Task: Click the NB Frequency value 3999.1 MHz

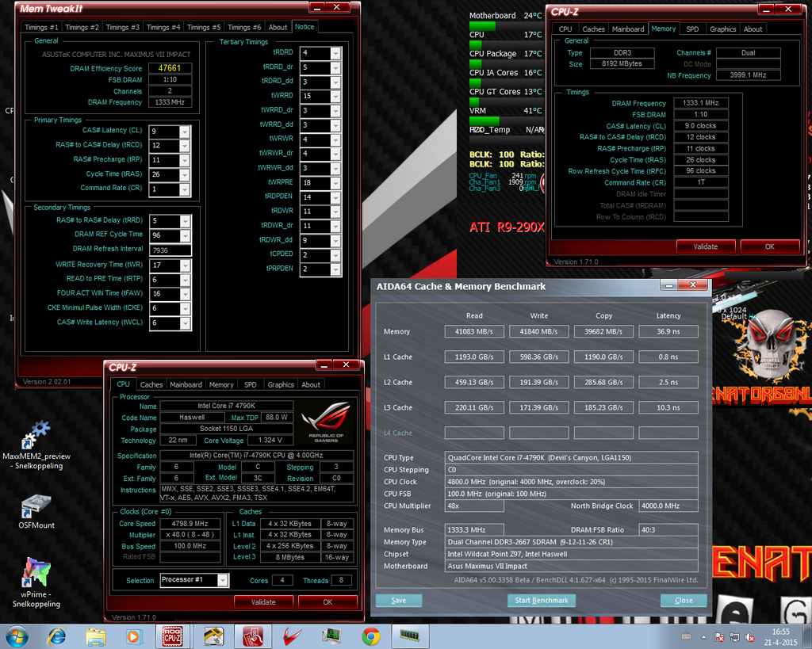Action: pyautogui.click(x=748, y=75)
